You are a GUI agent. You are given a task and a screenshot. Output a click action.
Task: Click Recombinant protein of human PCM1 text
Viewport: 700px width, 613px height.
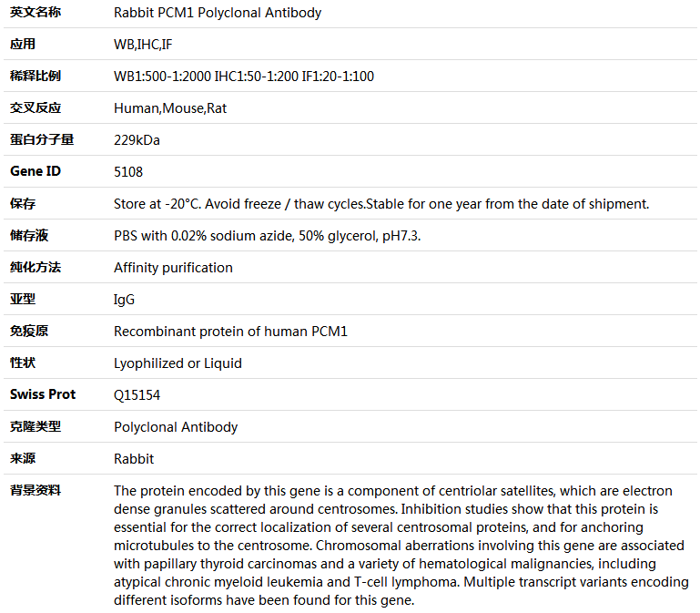pos(230,332)
